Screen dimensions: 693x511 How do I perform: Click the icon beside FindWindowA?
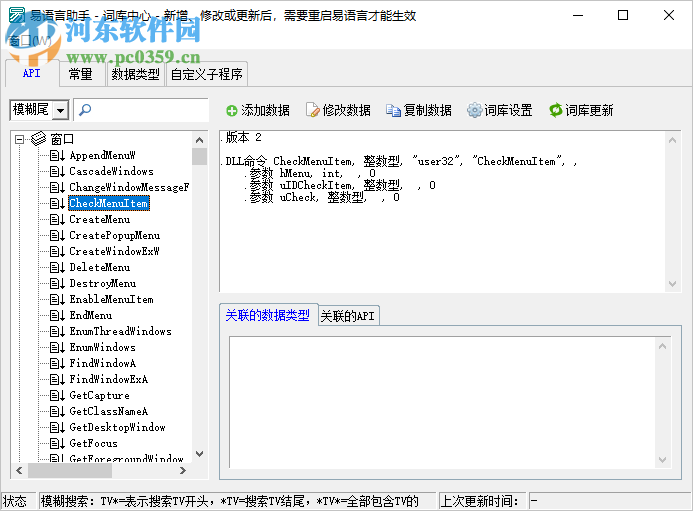point(57,363)
